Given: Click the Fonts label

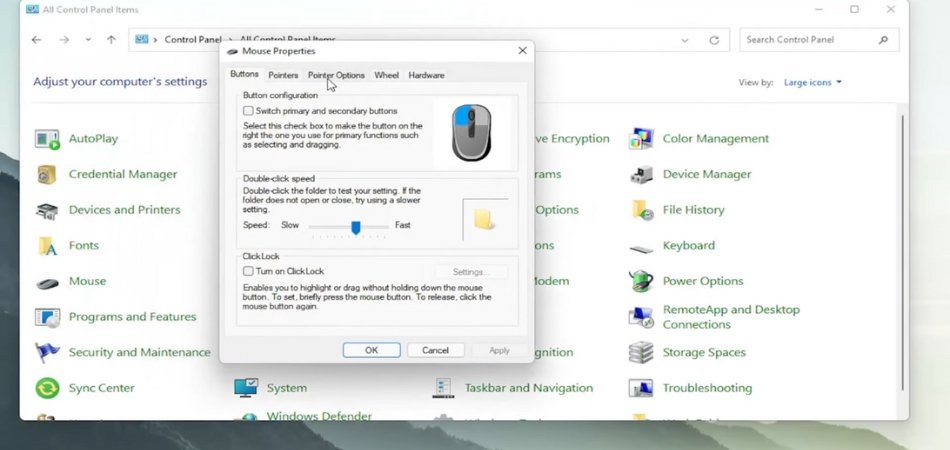Looking at the screenshot, I should (x=84, y=245).
